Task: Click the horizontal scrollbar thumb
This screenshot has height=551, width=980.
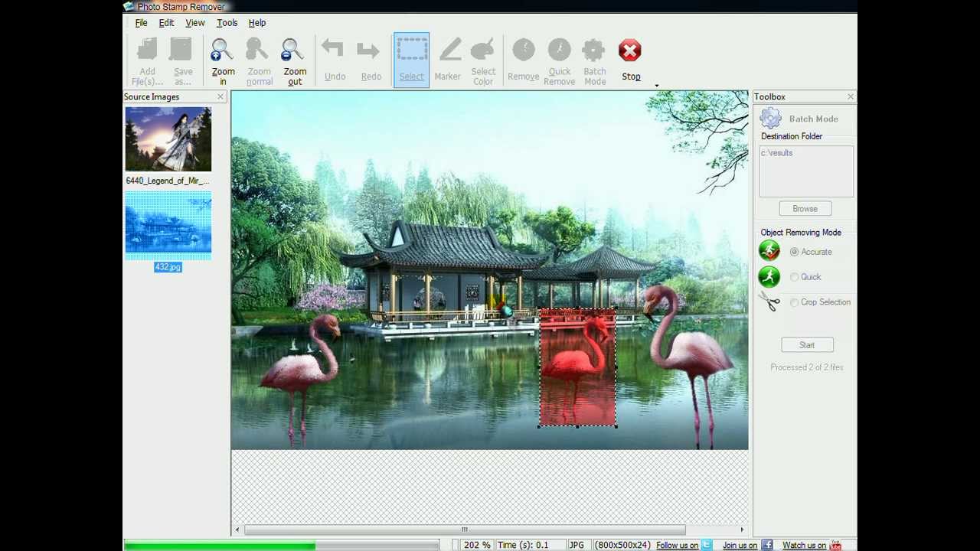Action: [x=464, y=530]
